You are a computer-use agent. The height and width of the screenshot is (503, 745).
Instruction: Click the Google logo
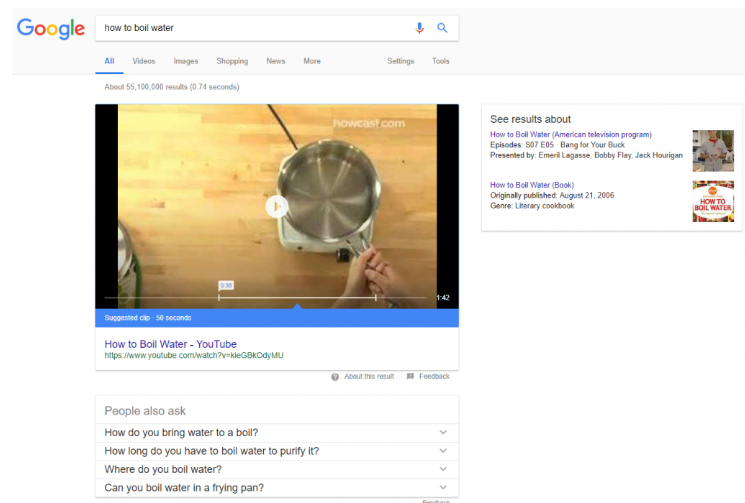(51, 28)
